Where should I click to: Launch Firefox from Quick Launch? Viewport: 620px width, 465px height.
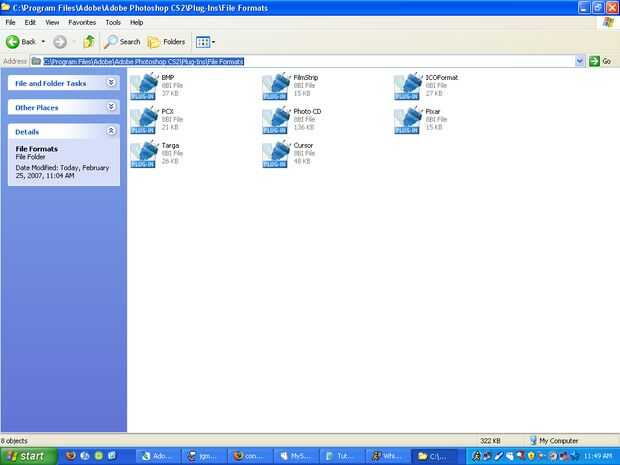click(x=71, y=456)
